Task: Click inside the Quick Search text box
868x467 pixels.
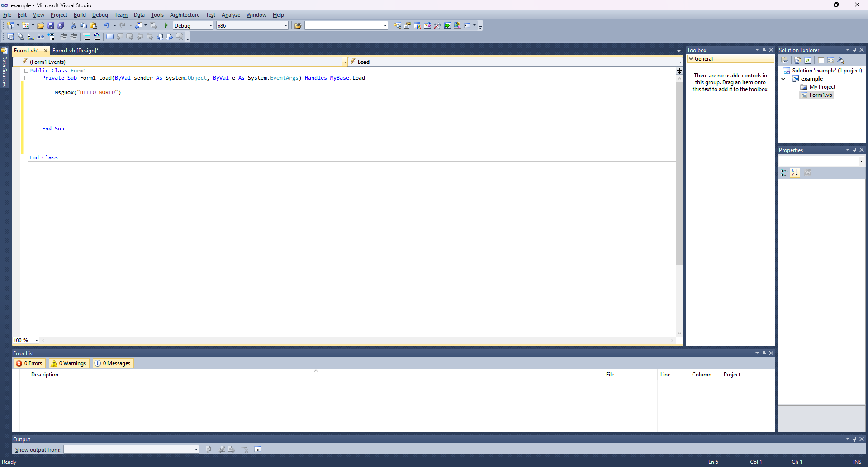Action: coord(344,25)
